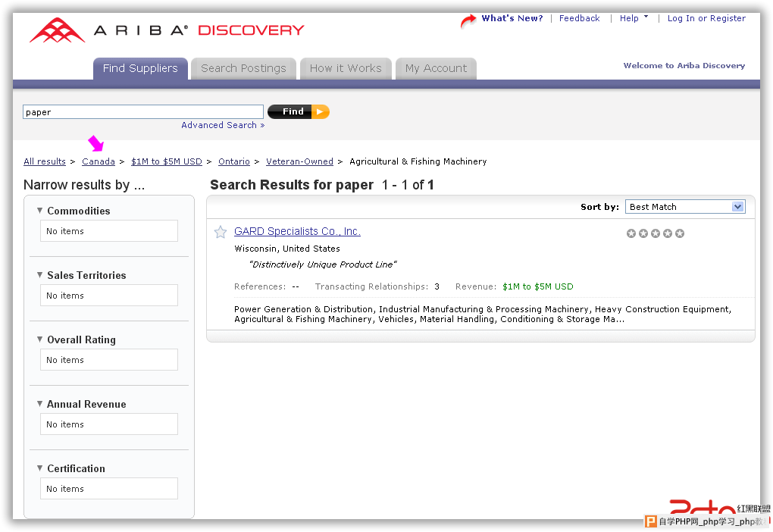Go back to All results breadcrumb

click(x=45, y=161)
